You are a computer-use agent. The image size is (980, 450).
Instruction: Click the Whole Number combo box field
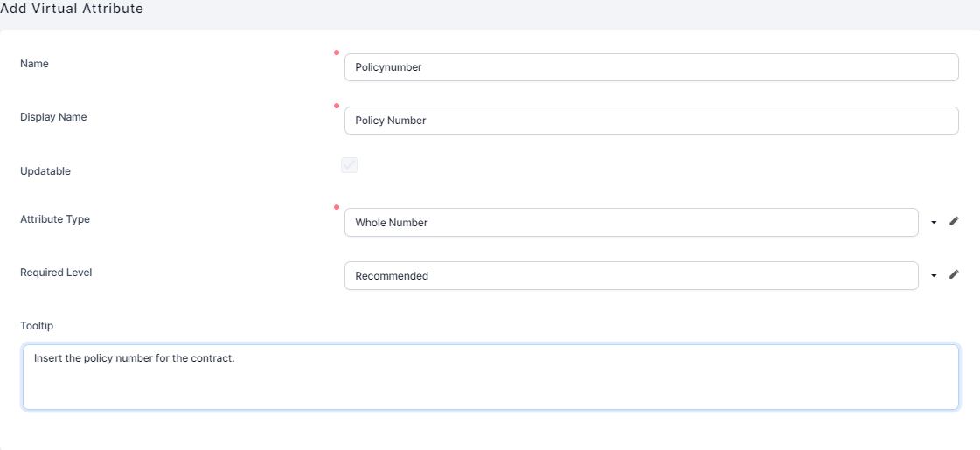tap(630, 223)
